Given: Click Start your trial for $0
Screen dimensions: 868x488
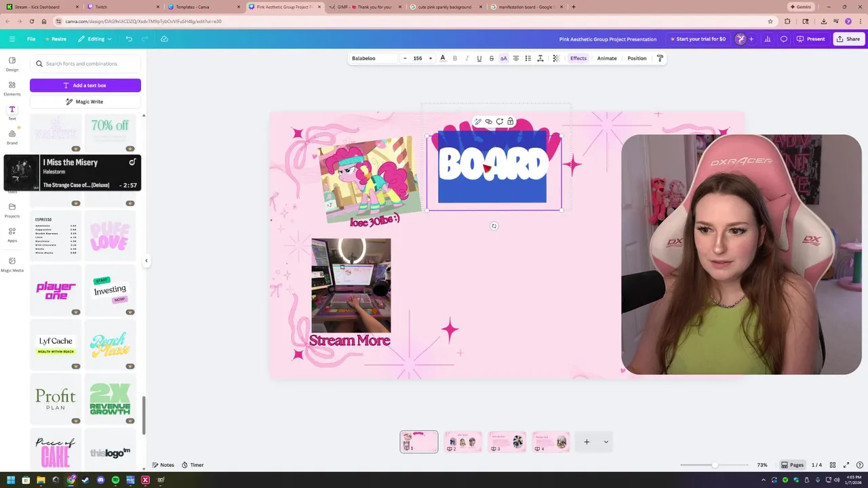Looking at the screenshot, I should [x=698, y=39].
